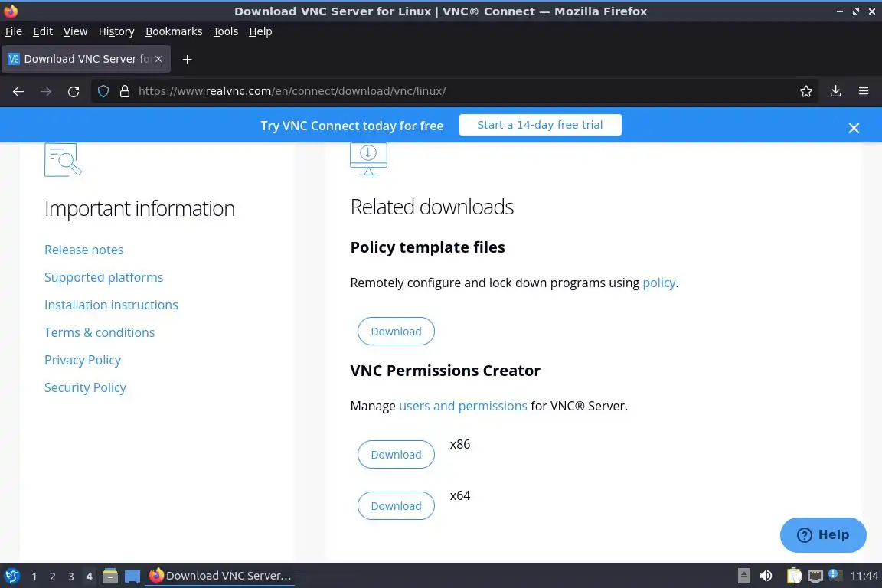Select the Download VNC Server tab
The height and width of the screenshot is (588, 882).
(86, 59)
